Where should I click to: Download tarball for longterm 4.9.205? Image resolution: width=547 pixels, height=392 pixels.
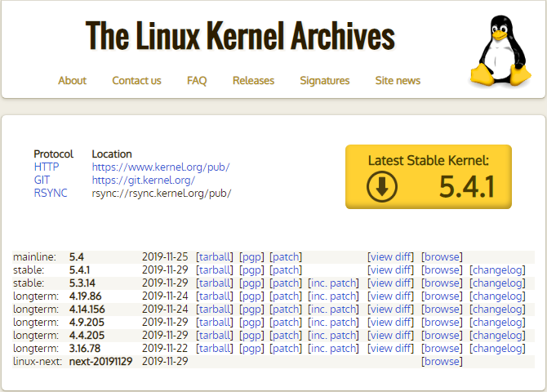(x=215, y=323)
